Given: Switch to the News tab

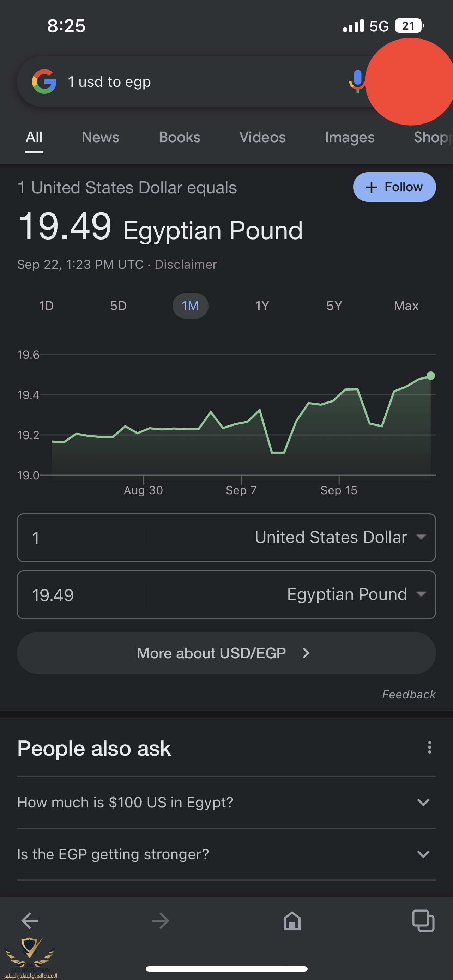Looking at the screenshot, I should point(101,137).
